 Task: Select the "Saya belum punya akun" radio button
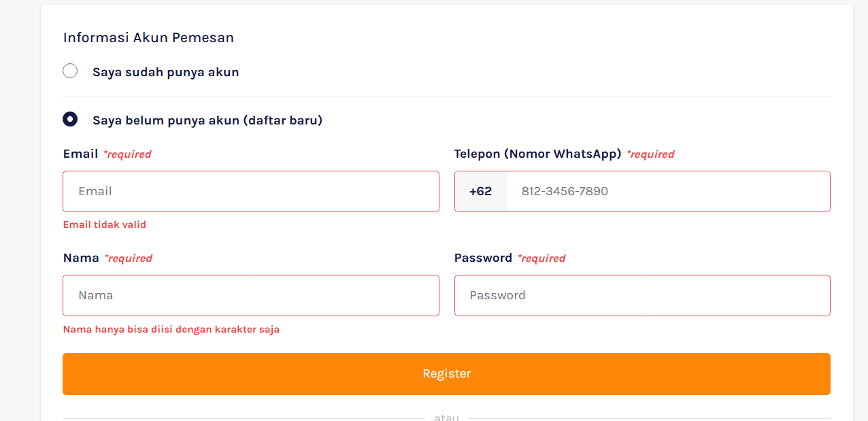pos(70,120)
